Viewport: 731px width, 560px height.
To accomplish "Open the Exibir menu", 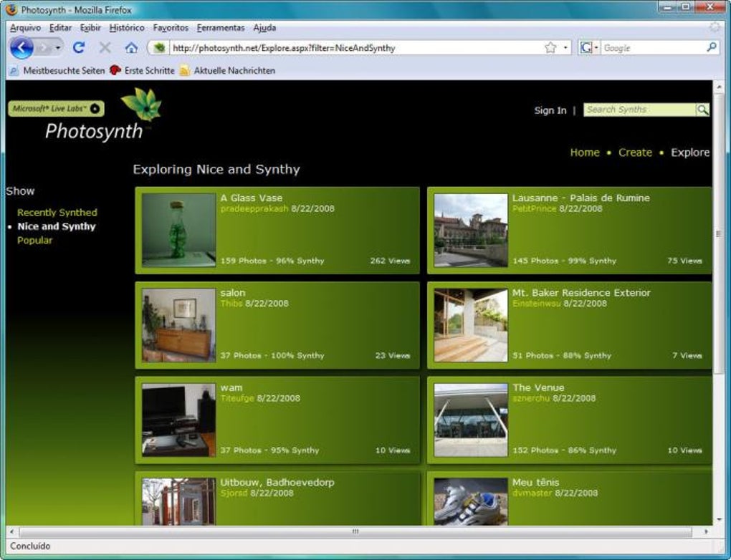I will pos(90,27).
